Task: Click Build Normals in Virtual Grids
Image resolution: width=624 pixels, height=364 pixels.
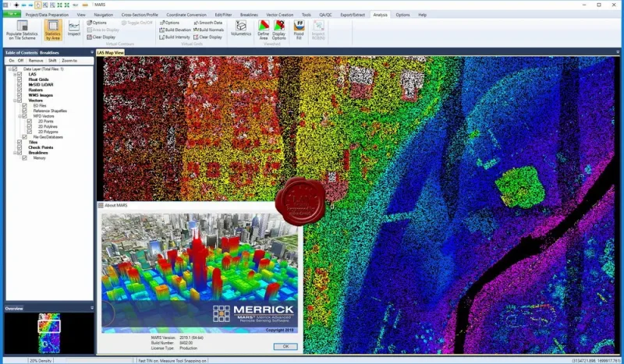Action: (x=208, y=30)
